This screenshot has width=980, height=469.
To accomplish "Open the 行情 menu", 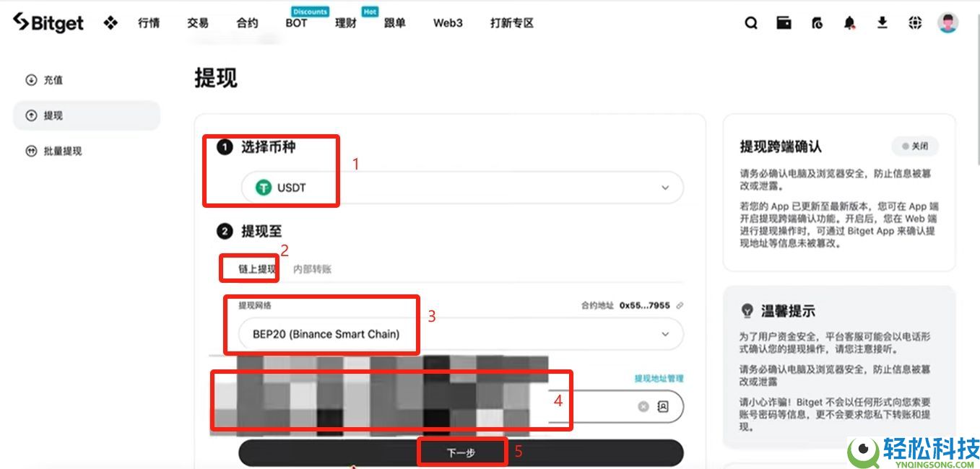I will [149, 23].
